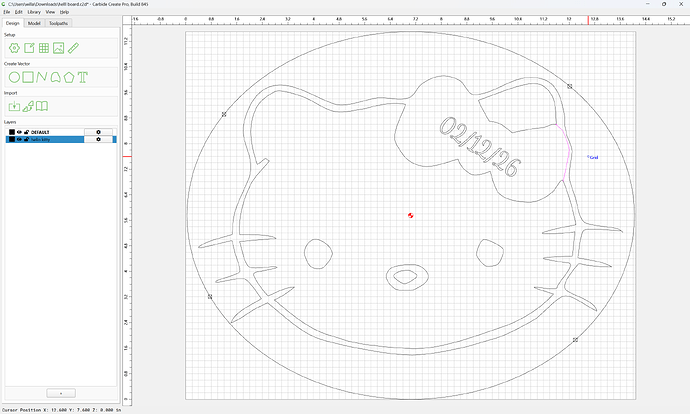Switch to the Toolpaths tab
This screenshot has width=690, height=414.
click(x=58, y=23)
